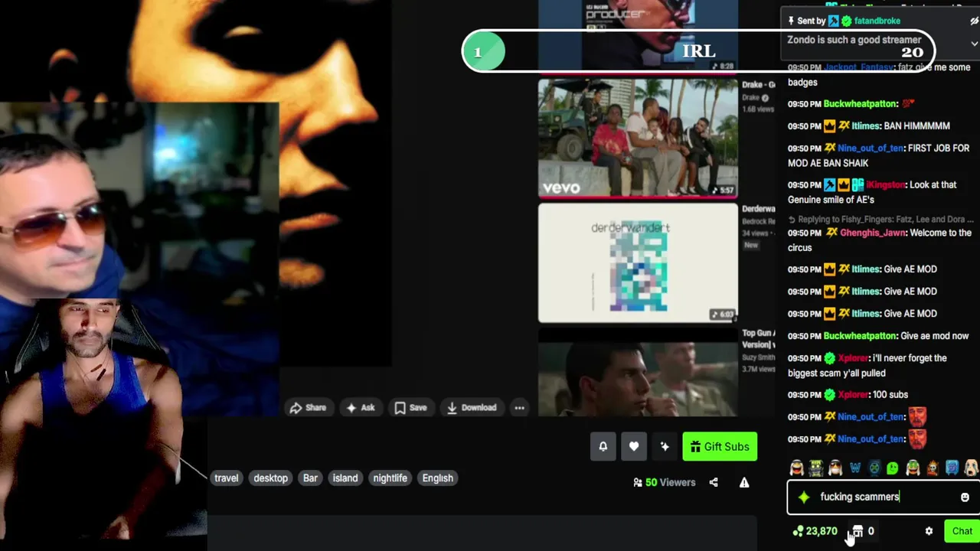Image resolution: width=980 pixels, height=551 pixels.
Task: Open the emoji picker in chat input
Action: tap(965, 497)
